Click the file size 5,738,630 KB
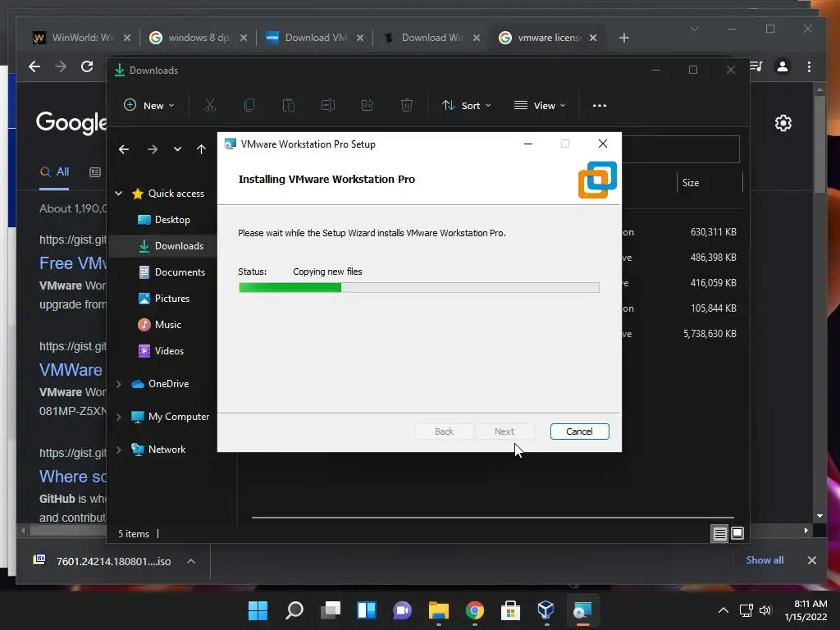Image resolution: width=840 pixels, height=630 pixels. (710, 334)
